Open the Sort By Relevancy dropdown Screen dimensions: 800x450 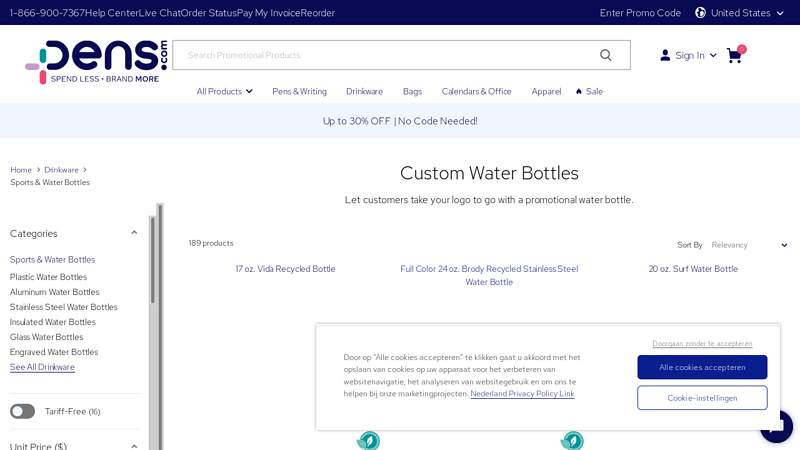(749, 245)
